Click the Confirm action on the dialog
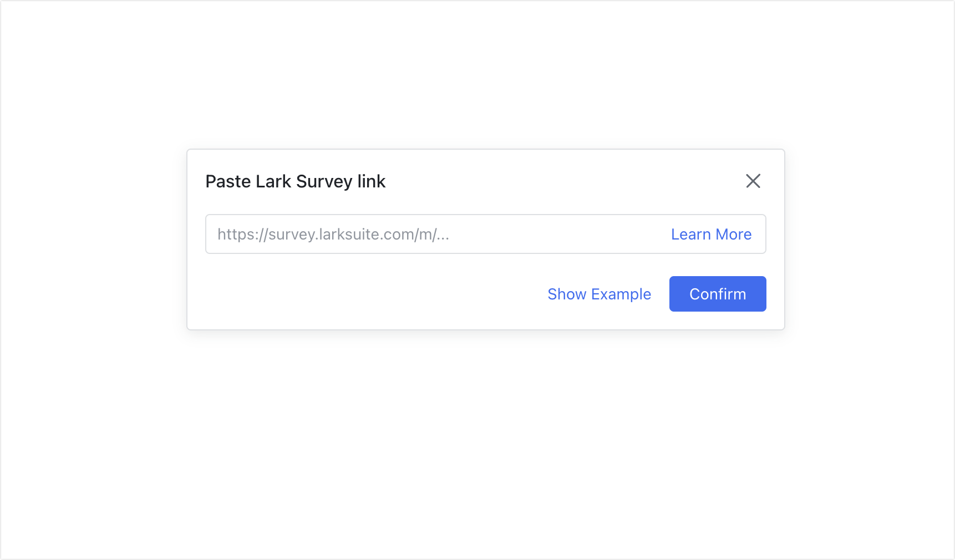This screenshot has height=560, width=955. tap(718, 294)
